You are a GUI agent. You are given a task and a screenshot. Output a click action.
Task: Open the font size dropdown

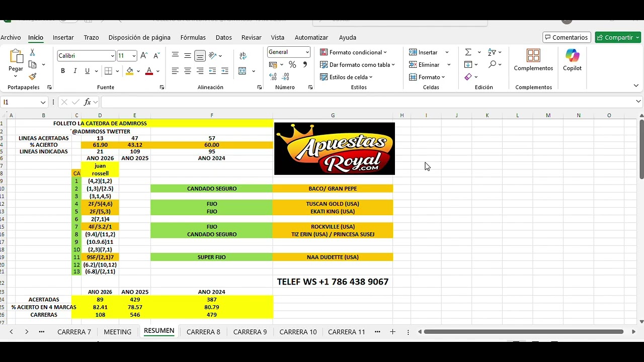pos(134,56)
